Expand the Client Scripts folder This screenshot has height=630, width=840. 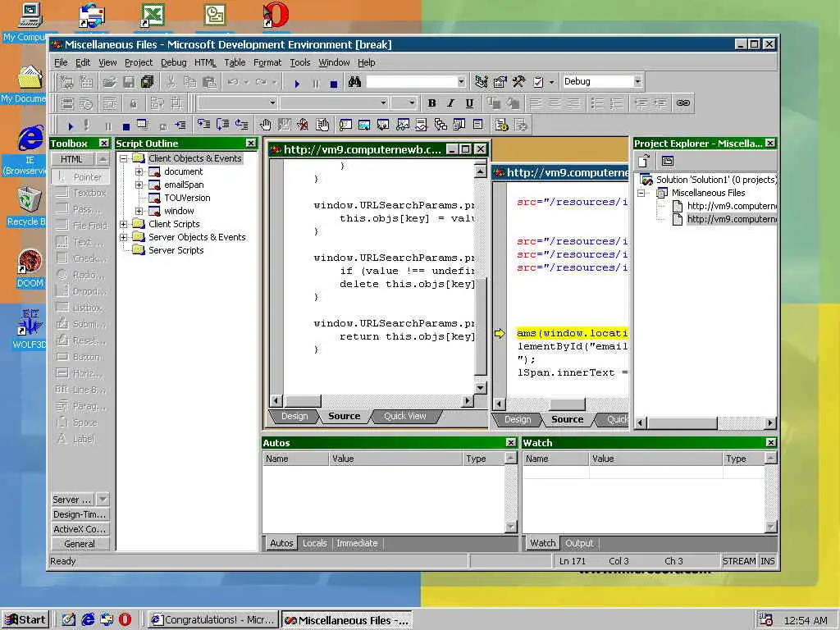(x=123, y=224)
